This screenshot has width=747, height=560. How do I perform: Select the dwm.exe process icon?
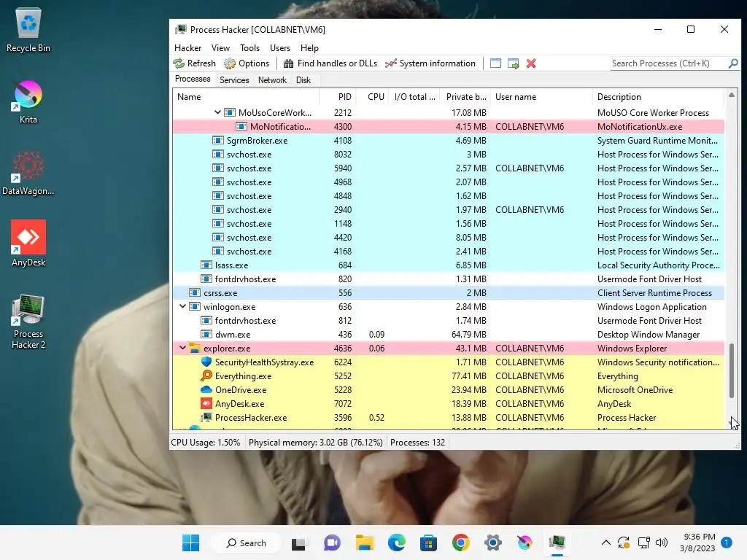[206, 334]
